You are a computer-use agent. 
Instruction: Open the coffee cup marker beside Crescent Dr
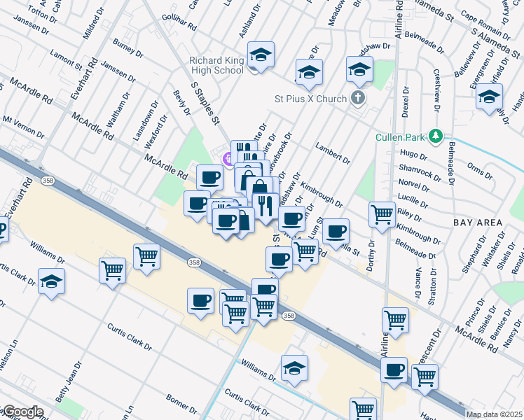[x=394, y=369]
